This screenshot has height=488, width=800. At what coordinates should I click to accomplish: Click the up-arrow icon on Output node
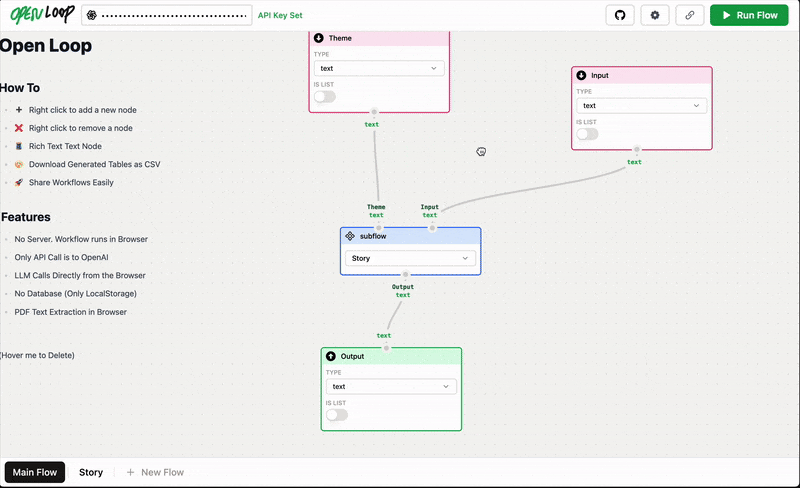tap(331, 356)
